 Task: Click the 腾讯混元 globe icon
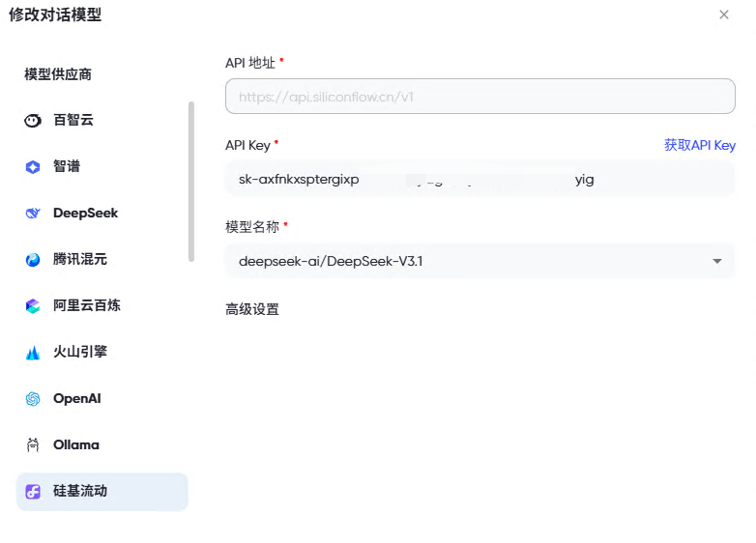coord(33,260)
